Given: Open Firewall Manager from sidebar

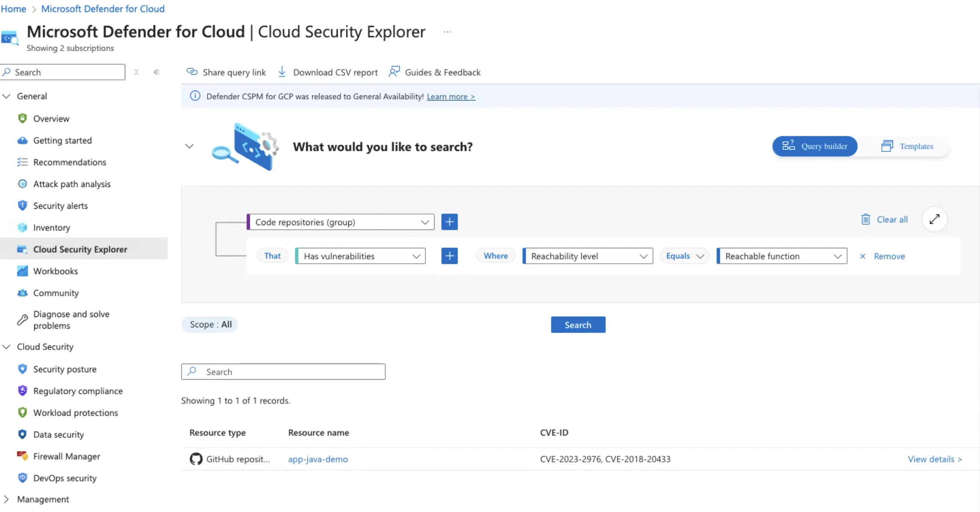Looking at the screenshot, I should tap(66, 456).
